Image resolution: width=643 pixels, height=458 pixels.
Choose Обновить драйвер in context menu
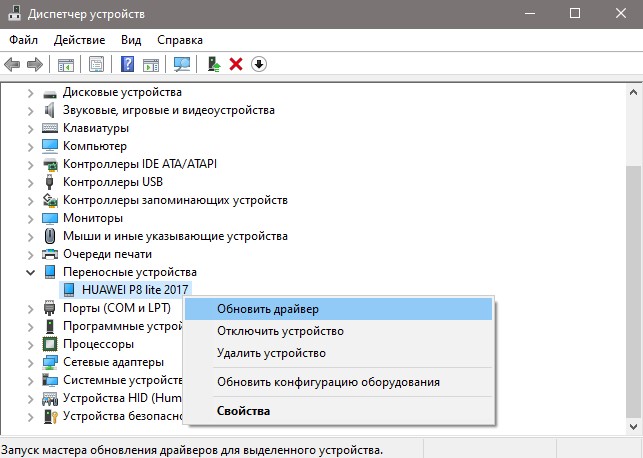pyautogui.click(x=338, y=309)
